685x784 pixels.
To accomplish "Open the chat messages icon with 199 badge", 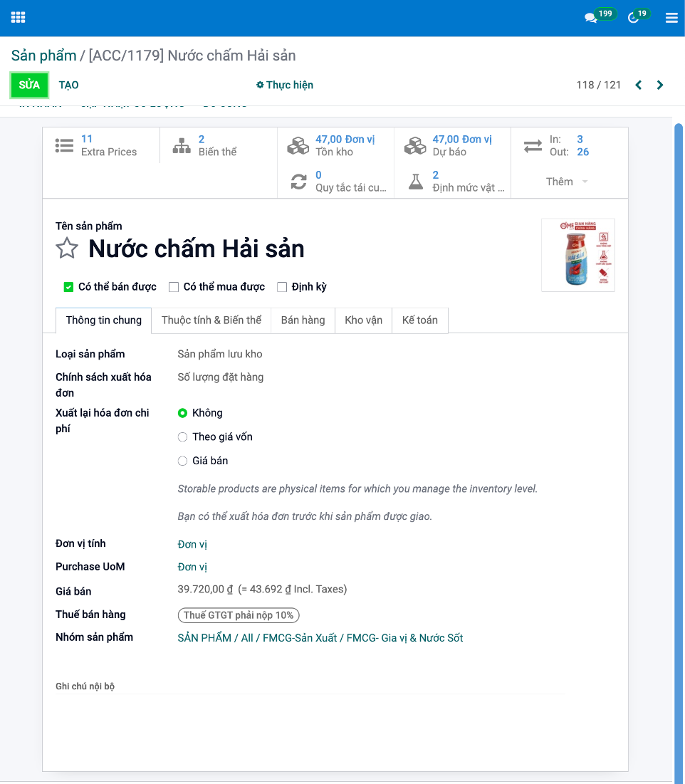I will pyautogui.click(x=591, y=18).
